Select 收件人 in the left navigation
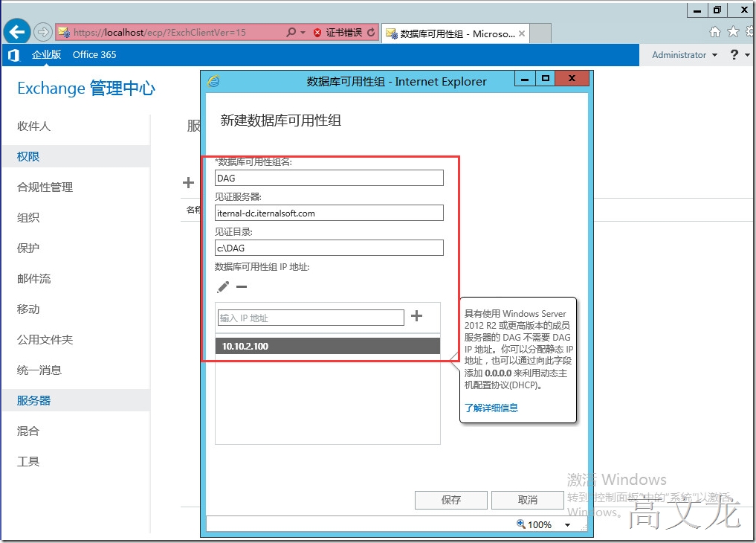Screen dimensions: 756x543 (x=33, y=126)
